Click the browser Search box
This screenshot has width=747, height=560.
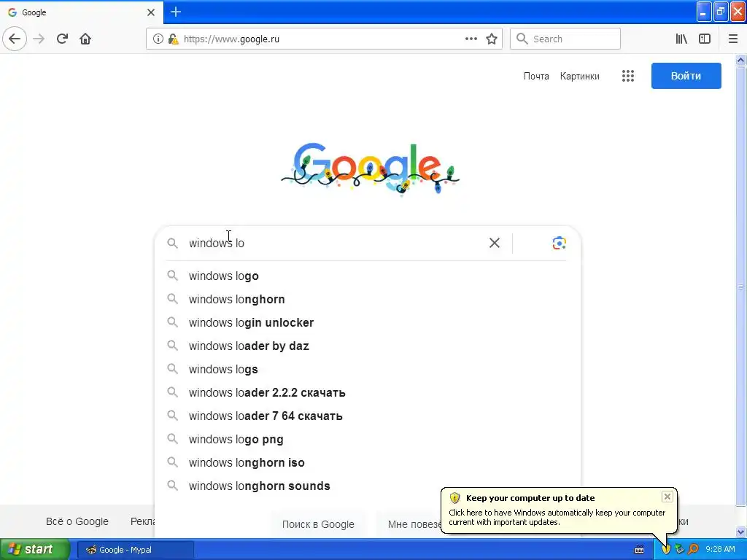(x=565, y=39)
